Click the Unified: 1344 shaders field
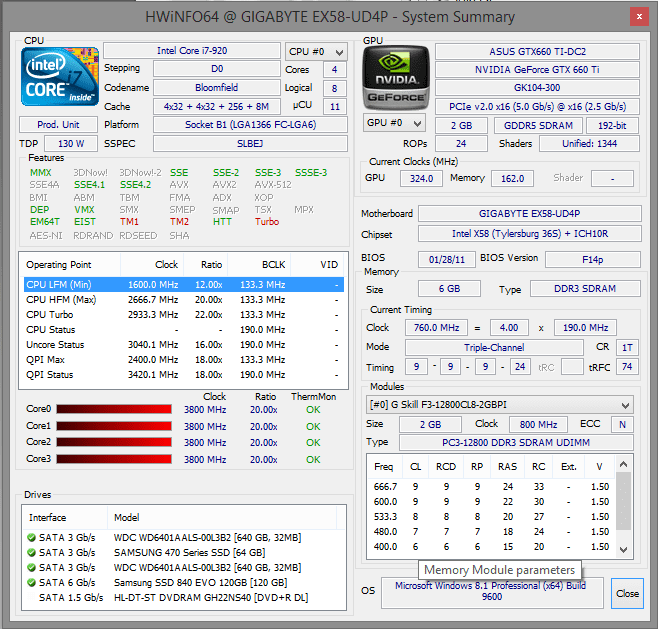This screenshot has width=658, height=642. 589,144
